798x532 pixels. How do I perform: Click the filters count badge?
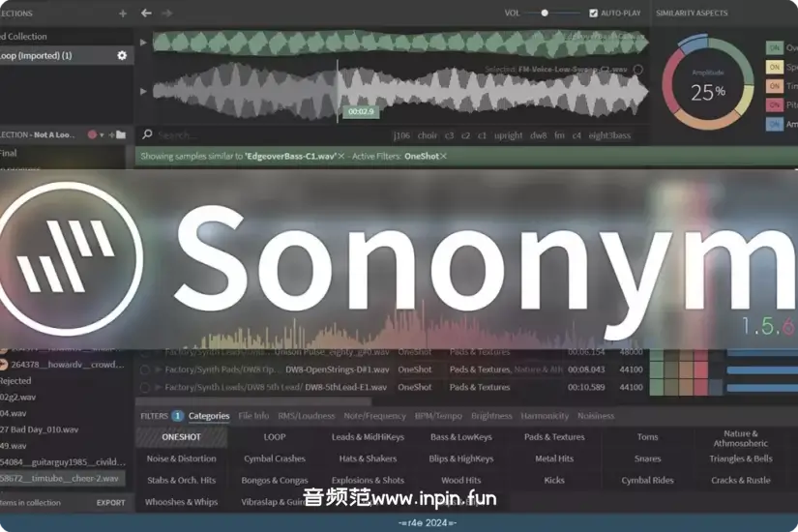[177, 416]
